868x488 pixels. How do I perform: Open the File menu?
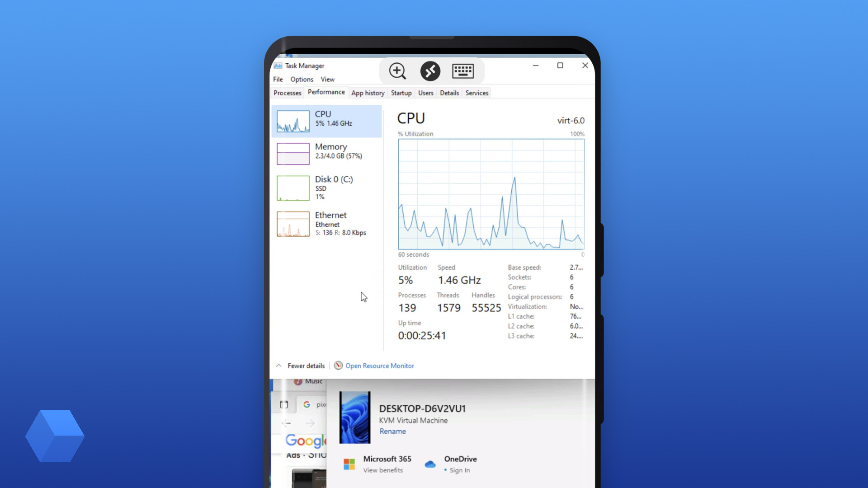pyautogui.click(x=278, y=79)
